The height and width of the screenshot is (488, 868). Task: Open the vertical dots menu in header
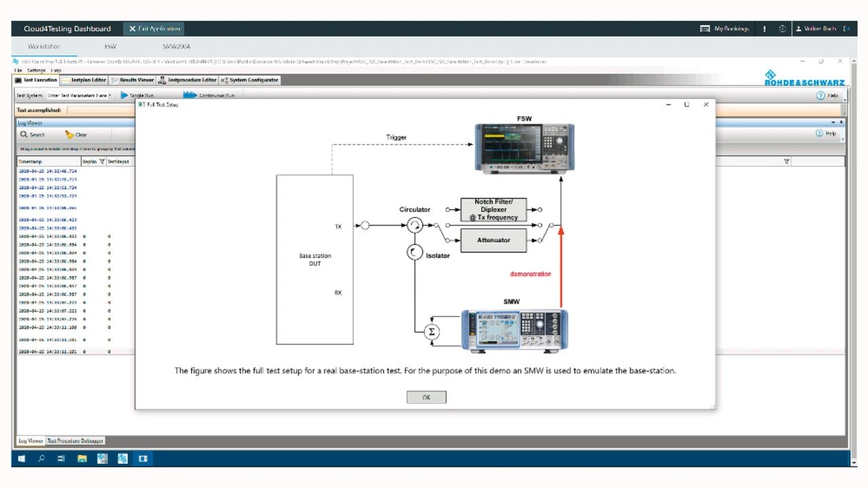coord(765,28)
